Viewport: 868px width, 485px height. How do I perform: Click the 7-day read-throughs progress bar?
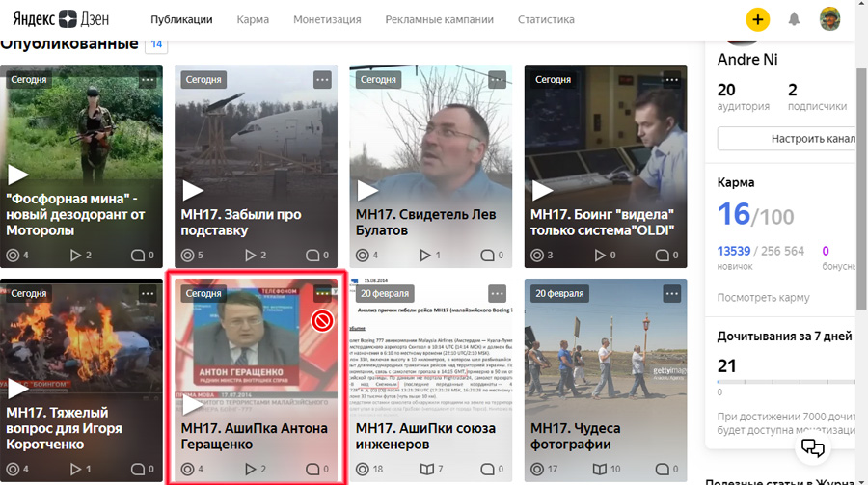tap(786, 382)
